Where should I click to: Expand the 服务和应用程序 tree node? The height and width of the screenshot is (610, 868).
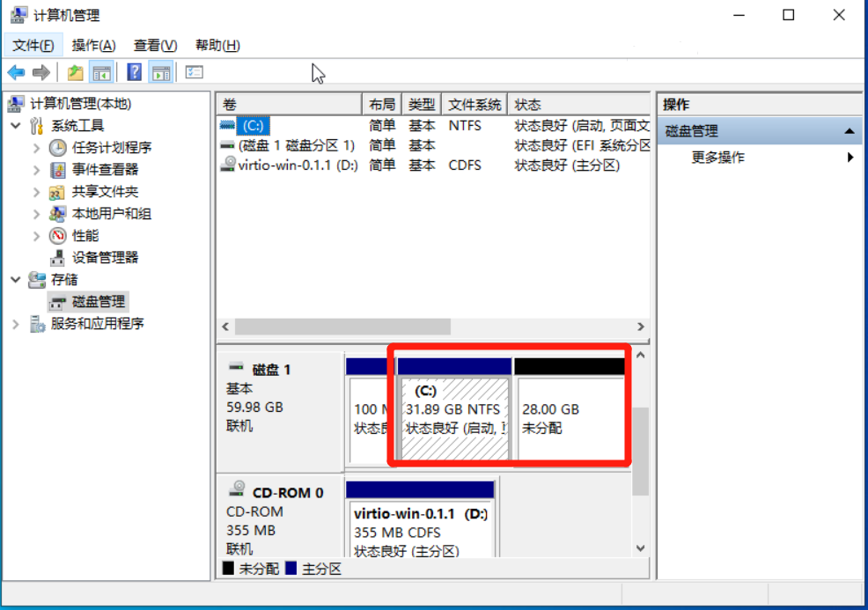[15, 323]
